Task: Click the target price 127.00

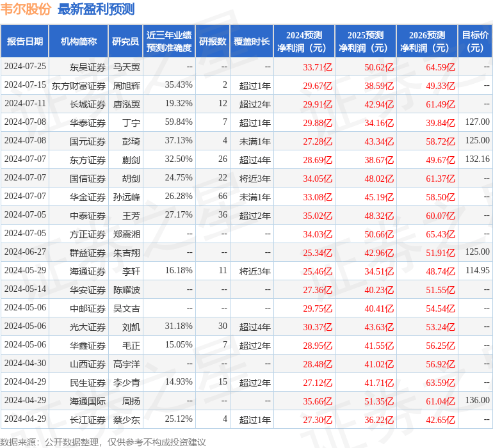Action: (477, 122)
